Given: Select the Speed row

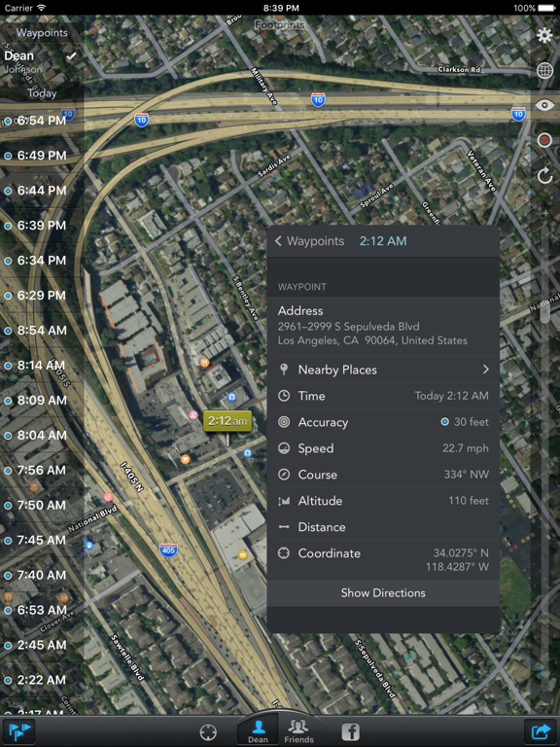Looking at the screenshot, I should [383, 448].
